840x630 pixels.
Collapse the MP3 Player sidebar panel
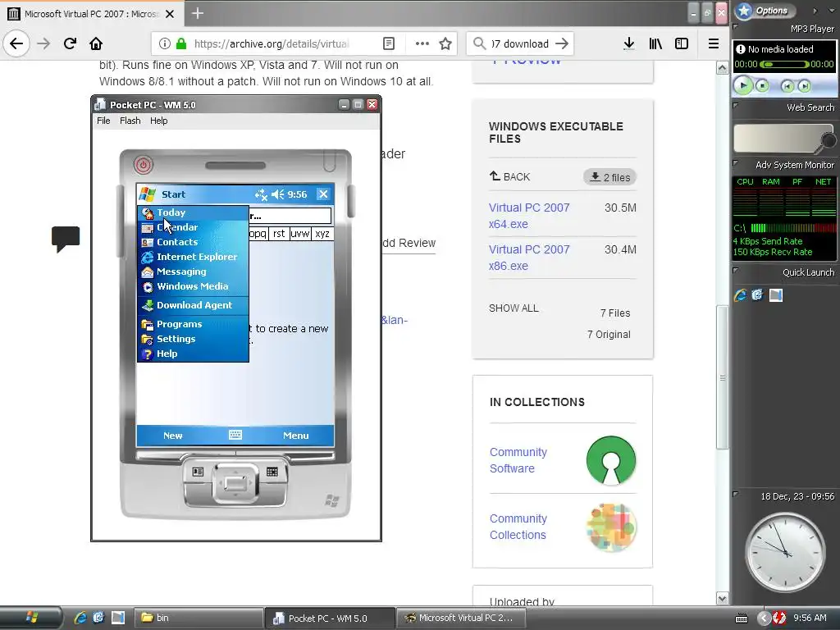[736, 27]
